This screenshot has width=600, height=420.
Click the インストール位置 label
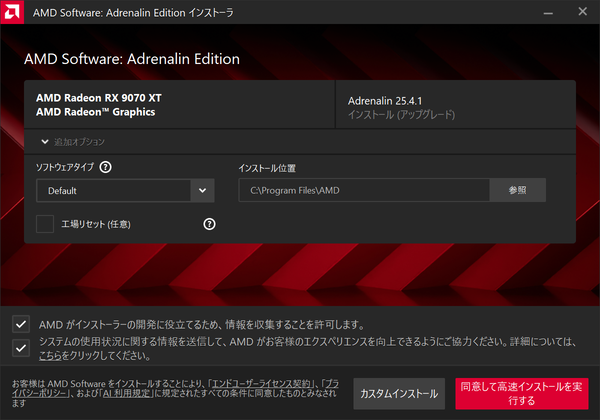tap(267, 168)
